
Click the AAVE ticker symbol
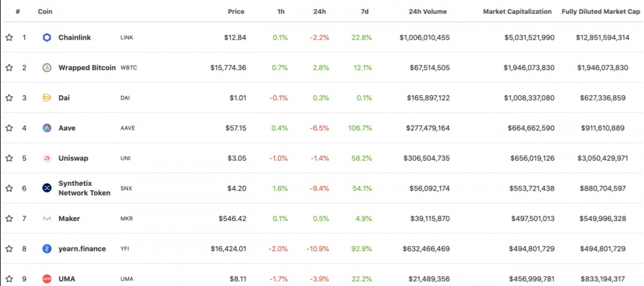127,128
